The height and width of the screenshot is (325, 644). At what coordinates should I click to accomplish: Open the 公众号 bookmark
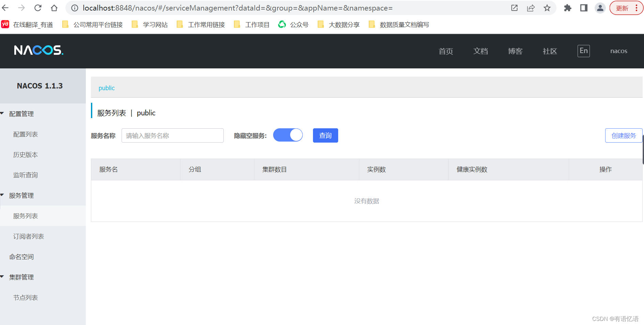(x=294, y=25)
